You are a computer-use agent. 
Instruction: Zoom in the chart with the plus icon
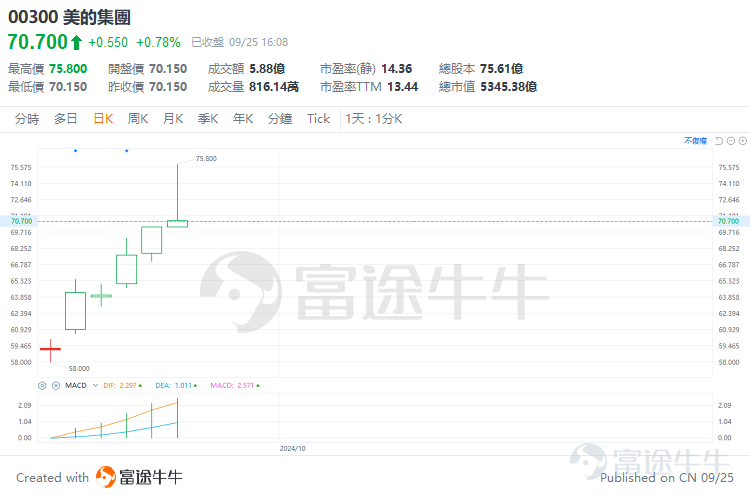coord(743,141)
